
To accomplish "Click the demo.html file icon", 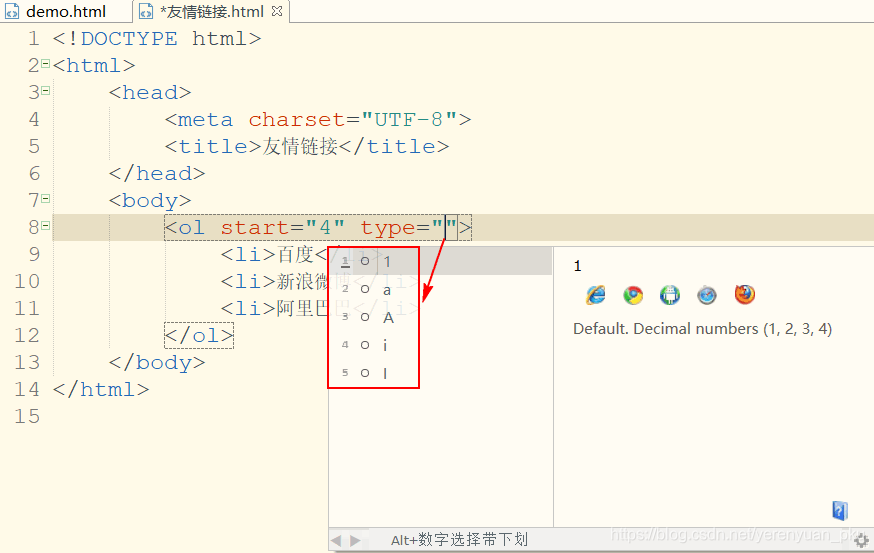I will [12, 12].
